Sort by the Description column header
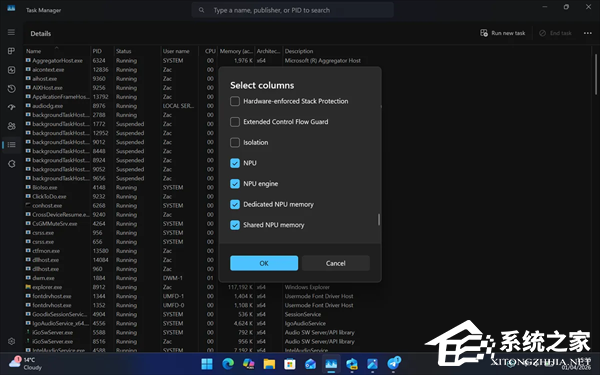600x375 pixels. point(299,51)
